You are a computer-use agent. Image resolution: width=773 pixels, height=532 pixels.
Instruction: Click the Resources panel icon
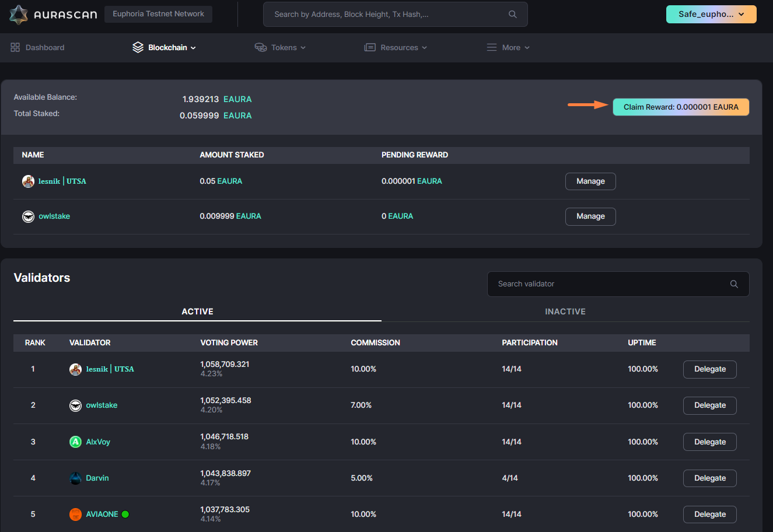click(370, 47)
